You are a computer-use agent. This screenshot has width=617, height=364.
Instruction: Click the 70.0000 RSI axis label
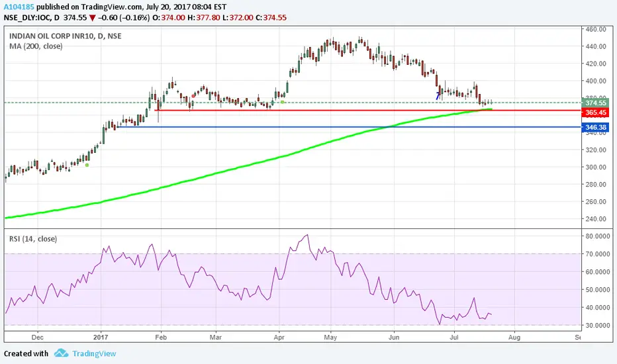click(x=598, y=254)
